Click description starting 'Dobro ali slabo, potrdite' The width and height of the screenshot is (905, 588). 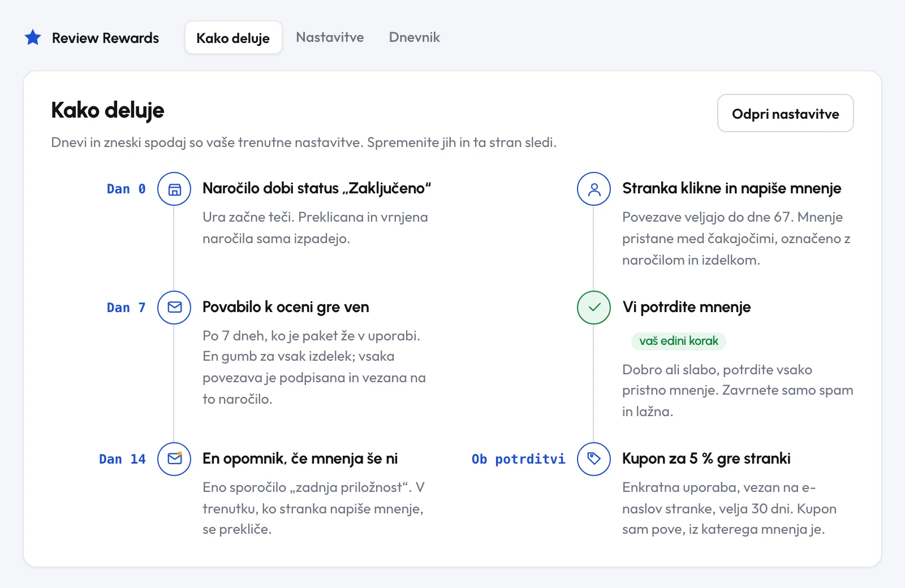tap(738, 391)
